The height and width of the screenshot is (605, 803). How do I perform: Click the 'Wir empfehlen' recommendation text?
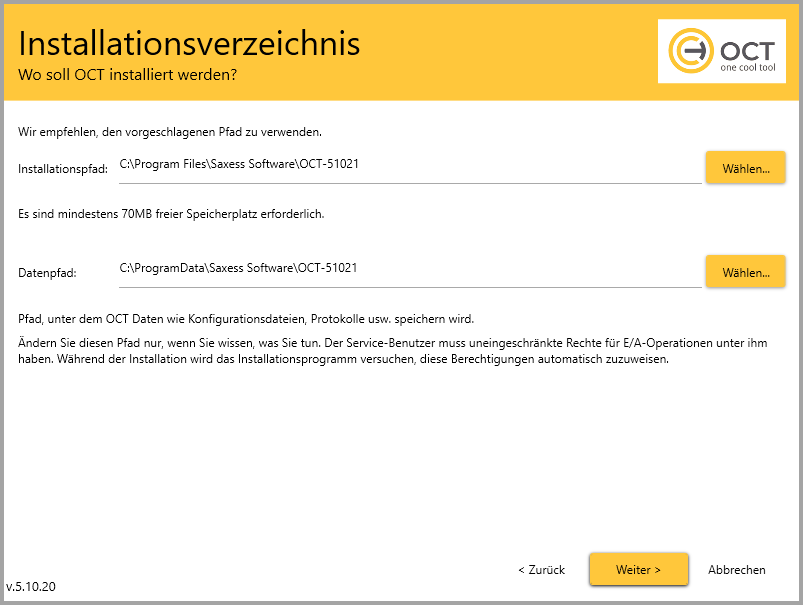pos(169,132)
